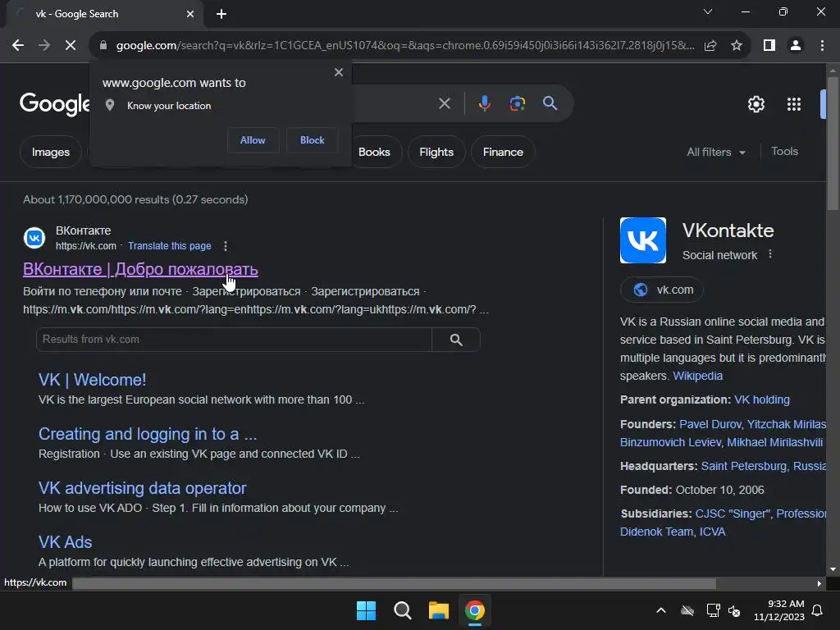Dismiss the location permission popup
840x630 pixels.
pyautogui.click(x=339, y=72)
